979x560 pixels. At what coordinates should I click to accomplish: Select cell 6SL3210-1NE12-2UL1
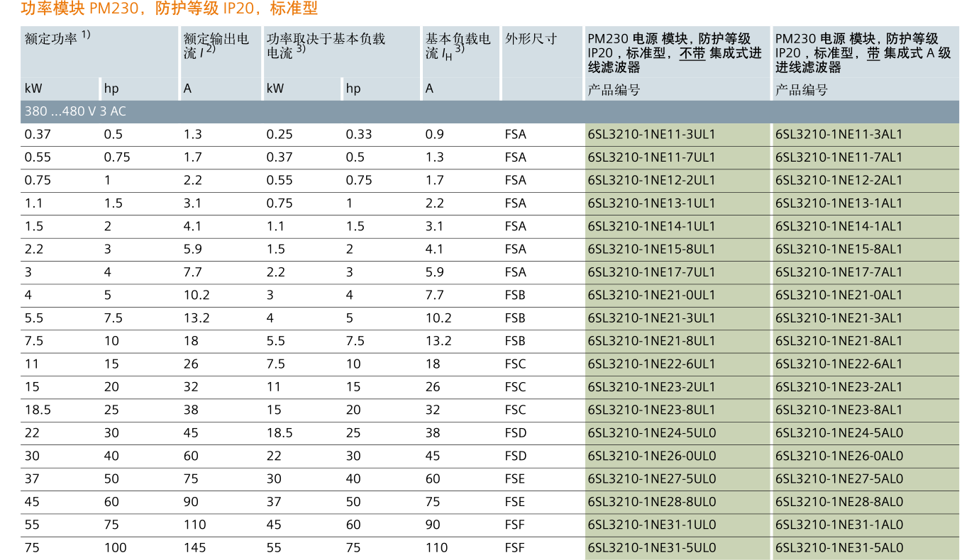[x=652, y=180]
